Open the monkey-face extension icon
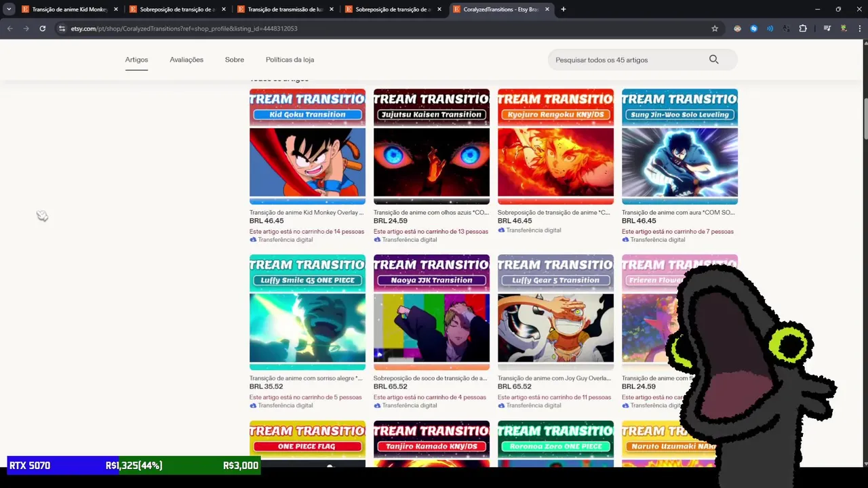Screen dimensions: 868x488 (x=737, y=28)
